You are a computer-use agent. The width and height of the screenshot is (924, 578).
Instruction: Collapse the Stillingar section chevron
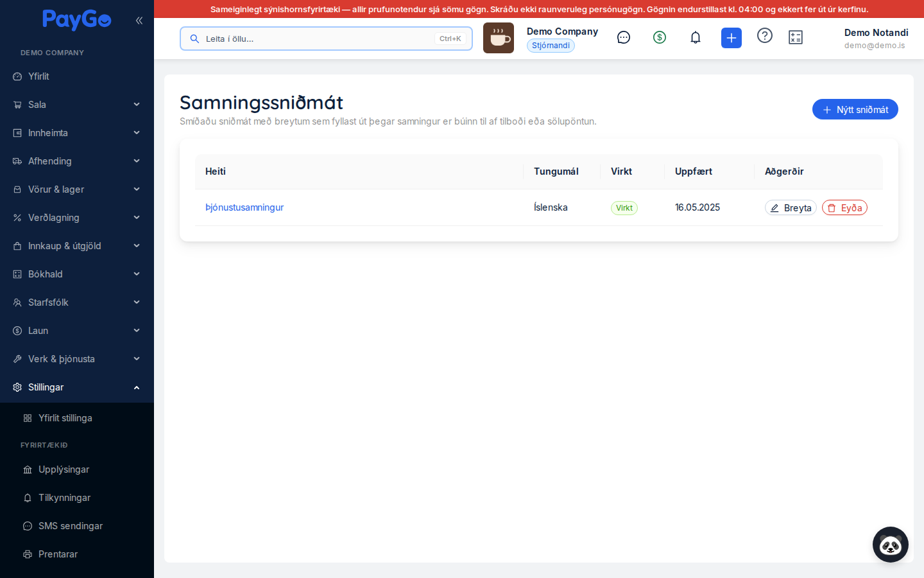[x=137, y=387]
